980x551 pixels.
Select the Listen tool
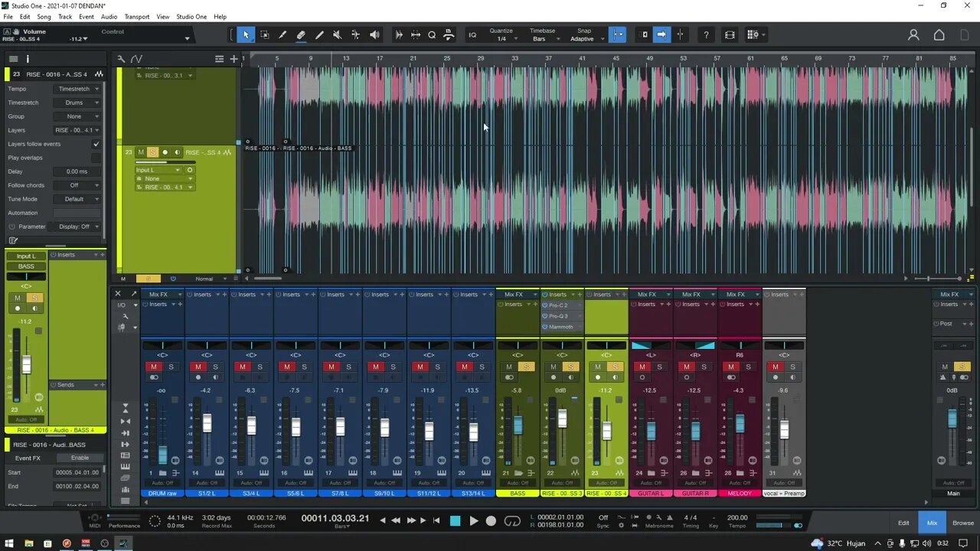(x=374, y=34)
